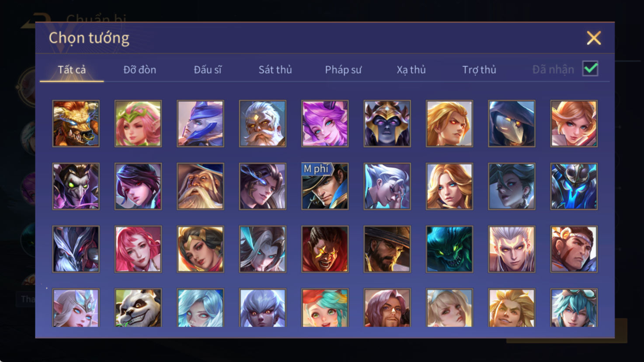
Task: Filter heroes by the Xạ thủ tab
Action: (411, 69)
